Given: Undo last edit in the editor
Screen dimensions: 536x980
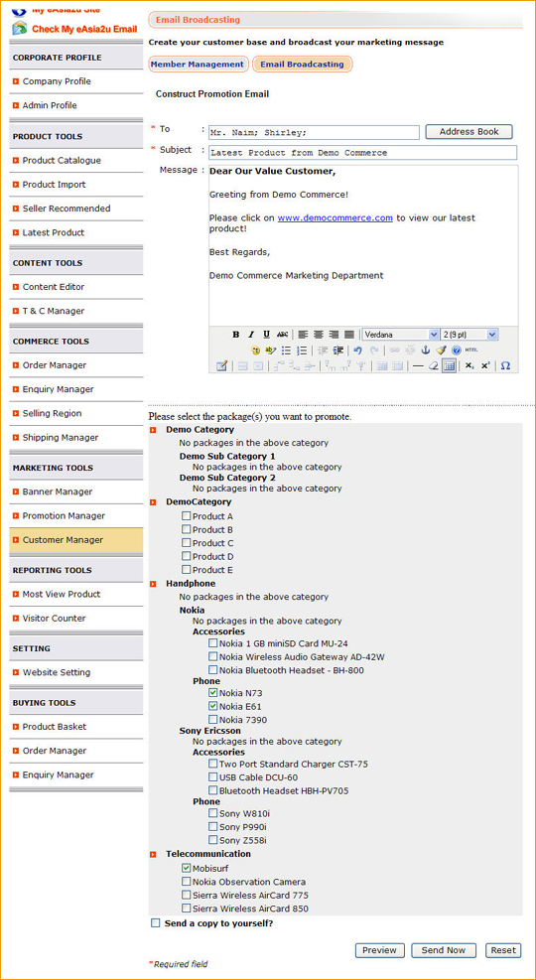Looking at the screenshot, I should (x=358, y=350).
